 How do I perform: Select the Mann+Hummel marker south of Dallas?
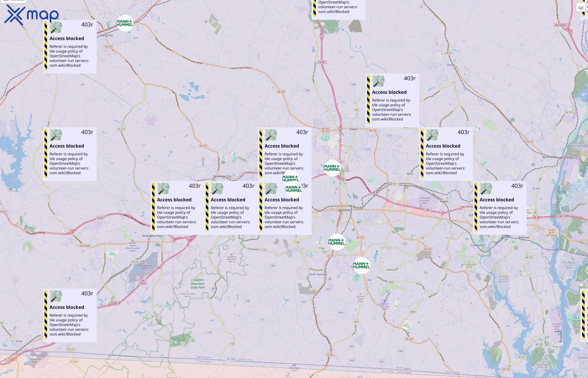point(332,168)
